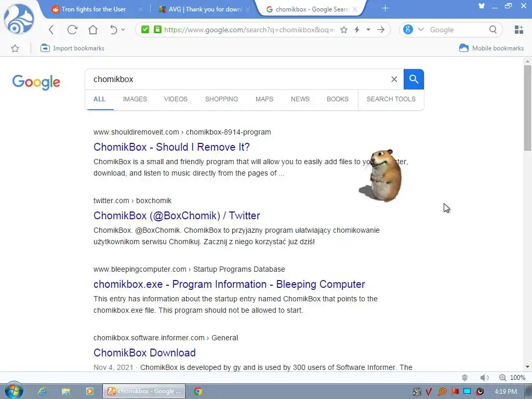Open ChomikBox (@BoxChomik) / Twitter result

(177, 216)
